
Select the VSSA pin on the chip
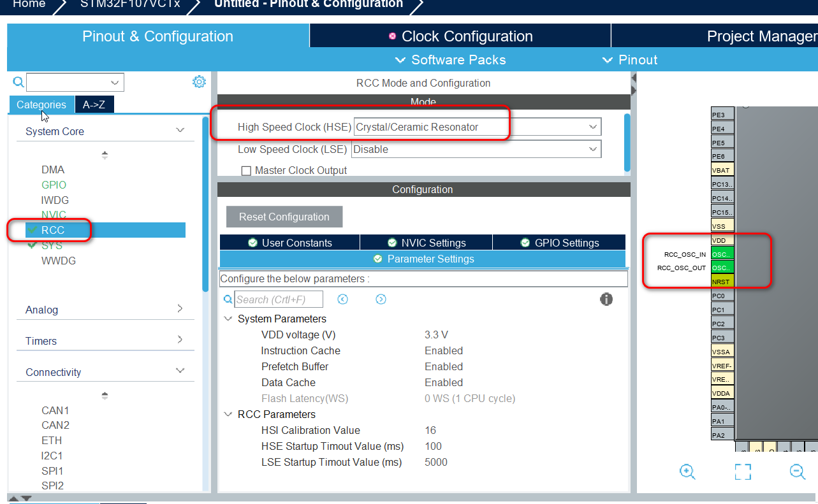pyautogui.click(x=722, y=351)
